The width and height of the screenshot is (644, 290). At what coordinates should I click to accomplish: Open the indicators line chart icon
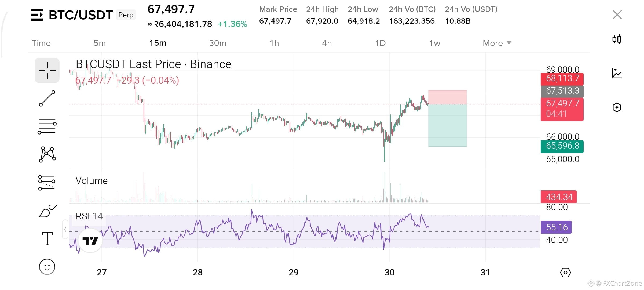617,73
